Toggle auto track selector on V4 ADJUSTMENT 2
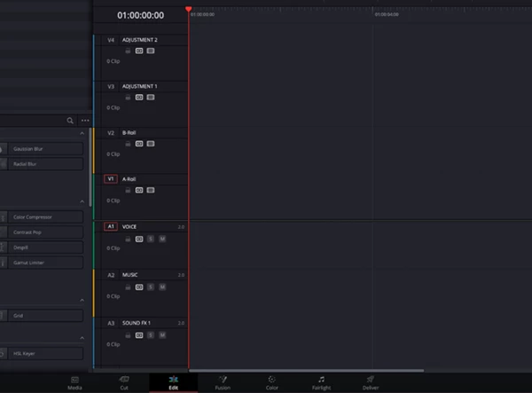Image resolution: width=532 pixels, height=393 pixels. (x=139, y=51)
